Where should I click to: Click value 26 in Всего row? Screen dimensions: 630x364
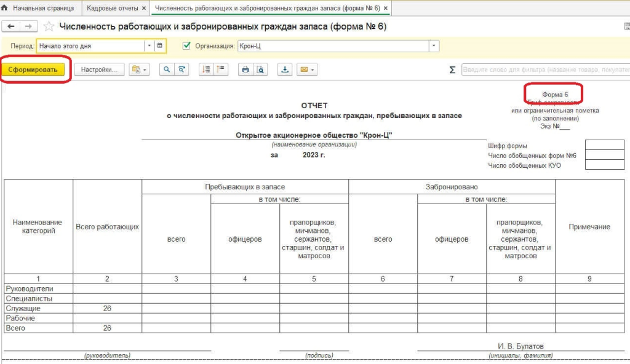tap(107, 328)
